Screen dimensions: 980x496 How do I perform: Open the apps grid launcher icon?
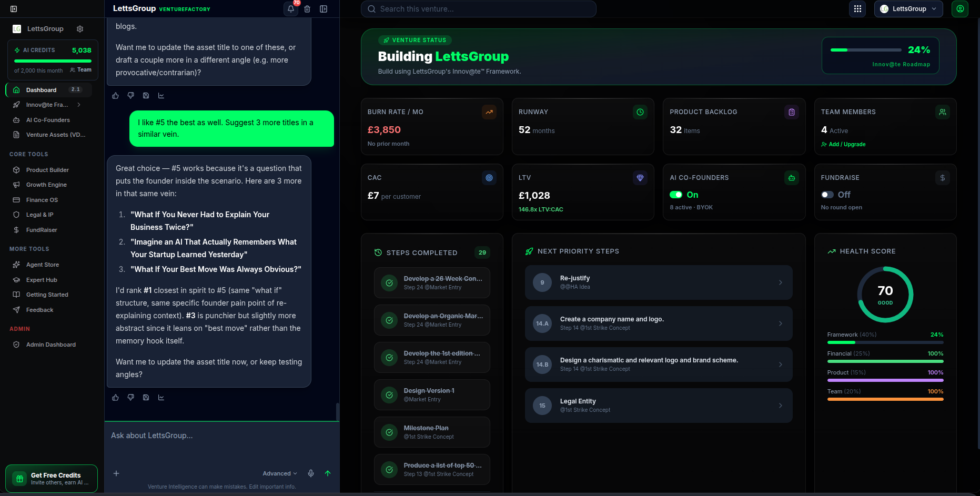click(857, 9)
